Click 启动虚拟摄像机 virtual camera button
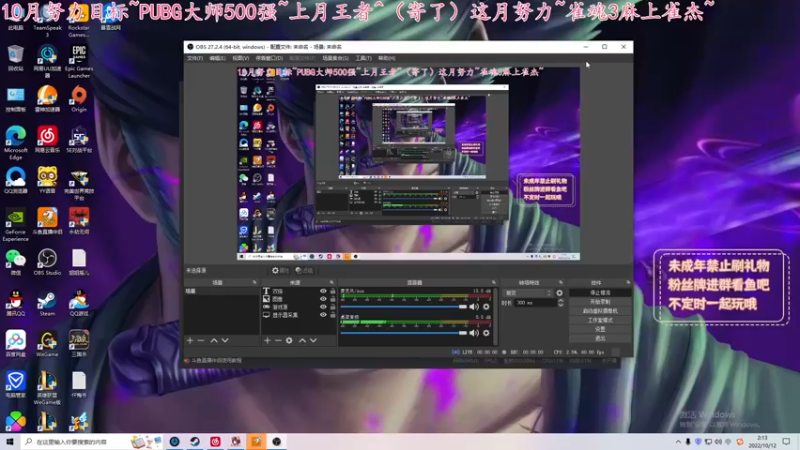 (600, 311)
